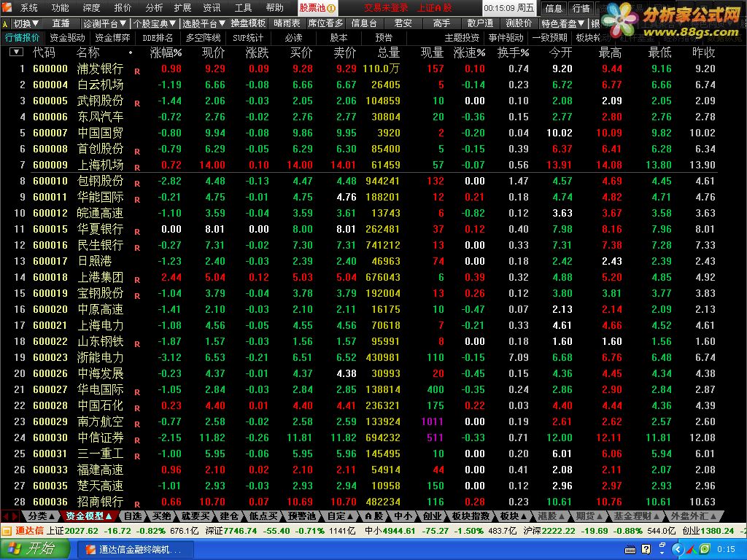This screenshot has height=560, width=747.
Task: Open the 分析 menu
Action: (153, 7)
